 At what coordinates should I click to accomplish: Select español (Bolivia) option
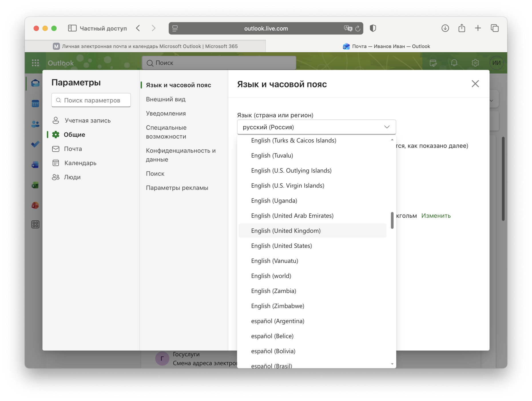(313, 351)
